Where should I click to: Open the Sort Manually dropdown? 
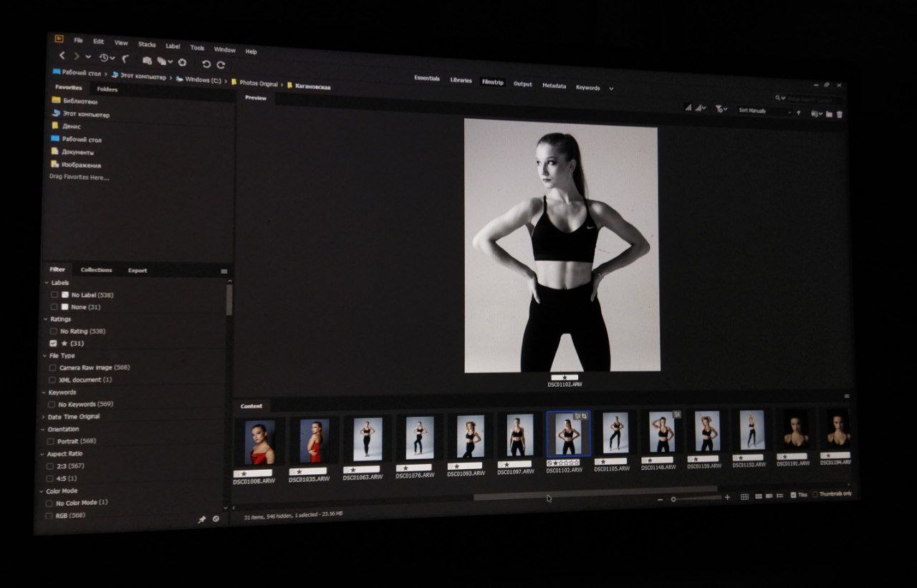(764, 111)
